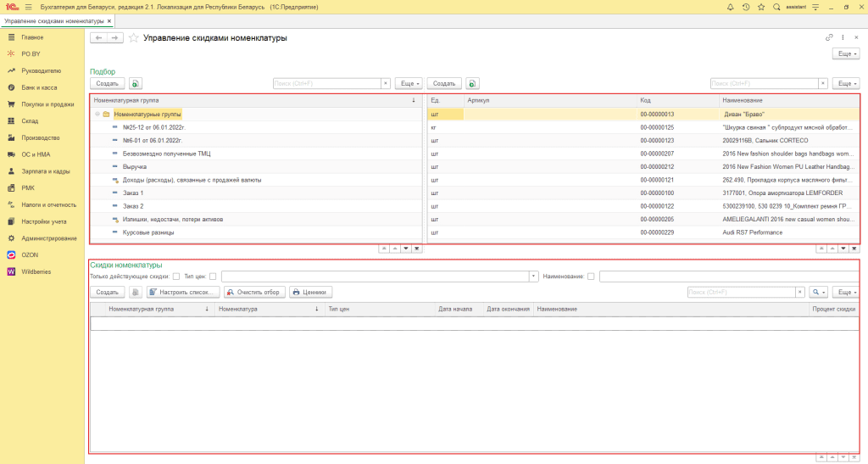The width and height of the screenshot is (868, 464).
Task: Open the Тип цен dropdown arrow
Action: [534, 277]
